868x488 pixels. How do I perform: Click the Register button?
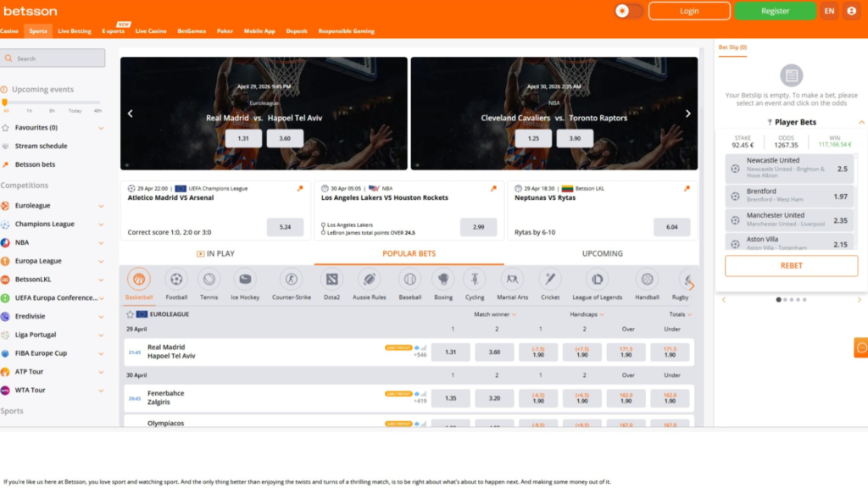pos(775,11)
